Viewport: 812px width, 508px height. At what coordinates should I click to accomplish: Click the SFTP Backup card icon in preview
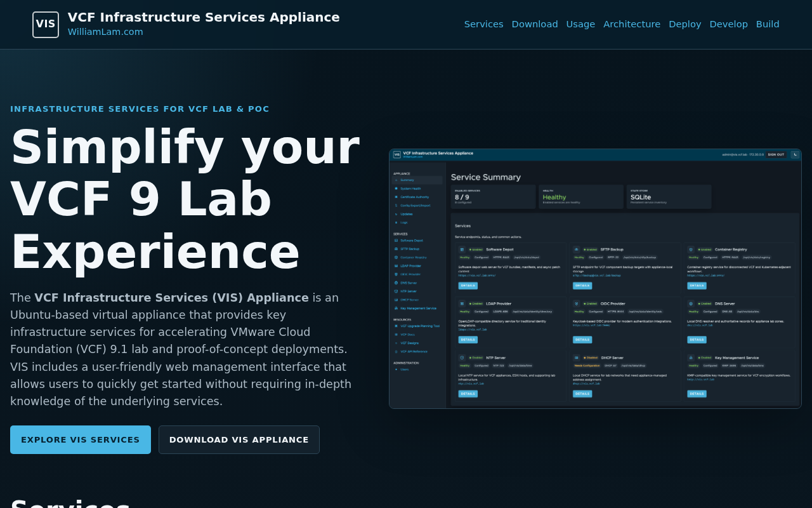(x=576, y=250)
